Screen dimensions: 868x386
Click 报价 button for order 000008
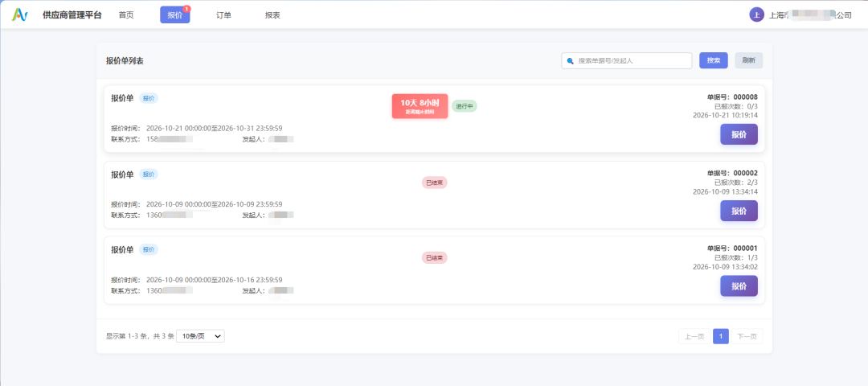(739, 134)
